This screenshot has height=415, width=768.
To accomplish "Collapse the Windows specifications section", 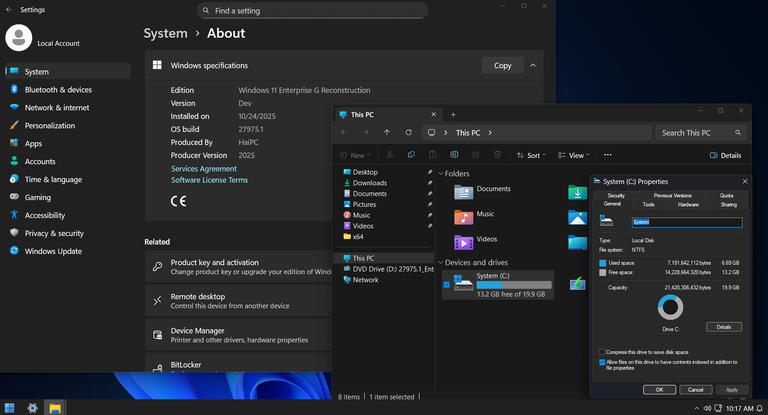I will pyautogui.click(x=533, y=65).
